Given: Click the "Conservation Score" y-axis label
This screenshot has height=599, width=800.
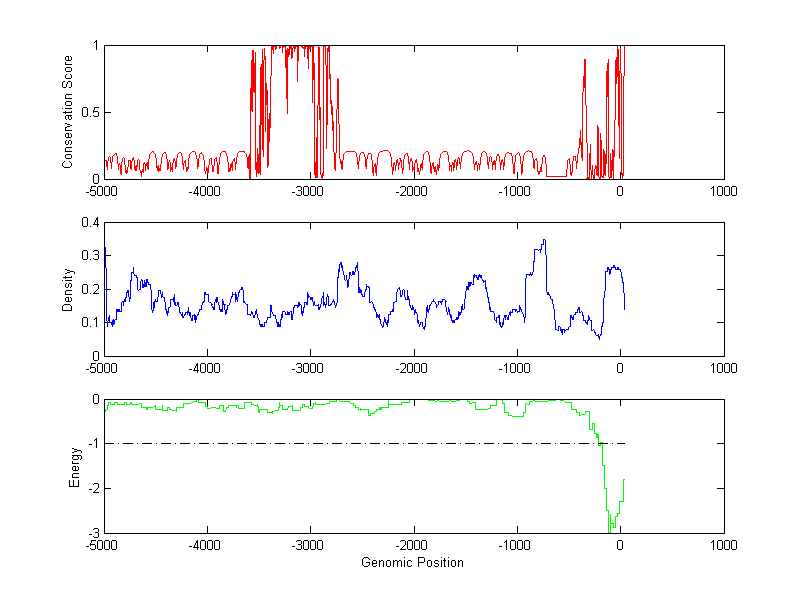Looking at the screenshot, I should click(x=68, y=112).
